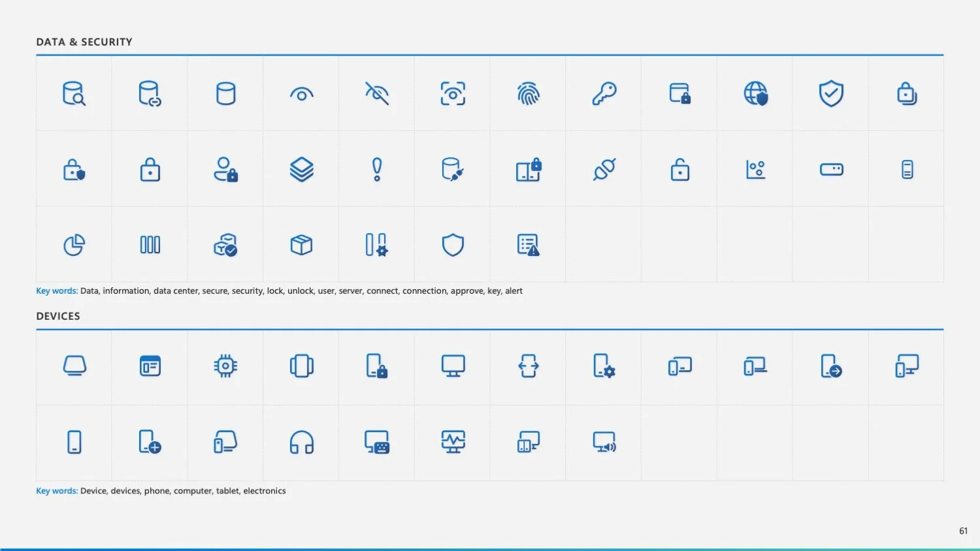Pick the plain database cylinder icon
The height and width of the screenshot is (551, 980).
[x=225, y=93]
